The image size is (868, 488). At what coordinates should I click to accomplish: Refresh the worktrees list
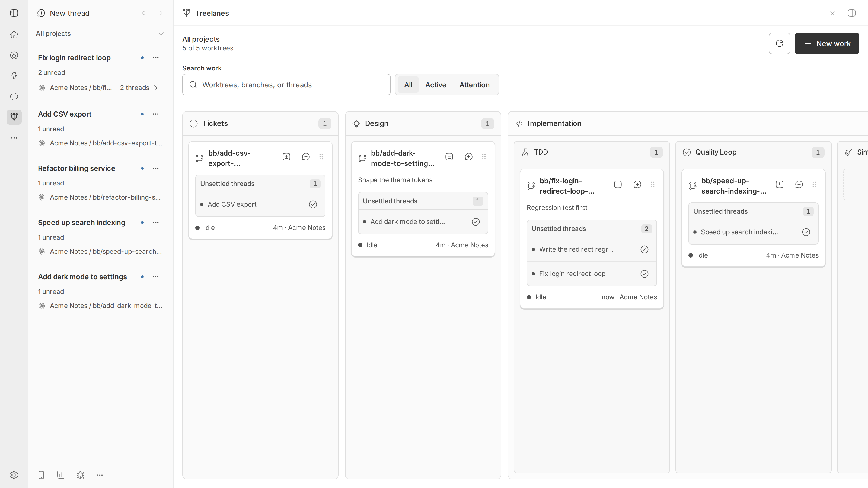pyautogui.click(x=779, y=43)
